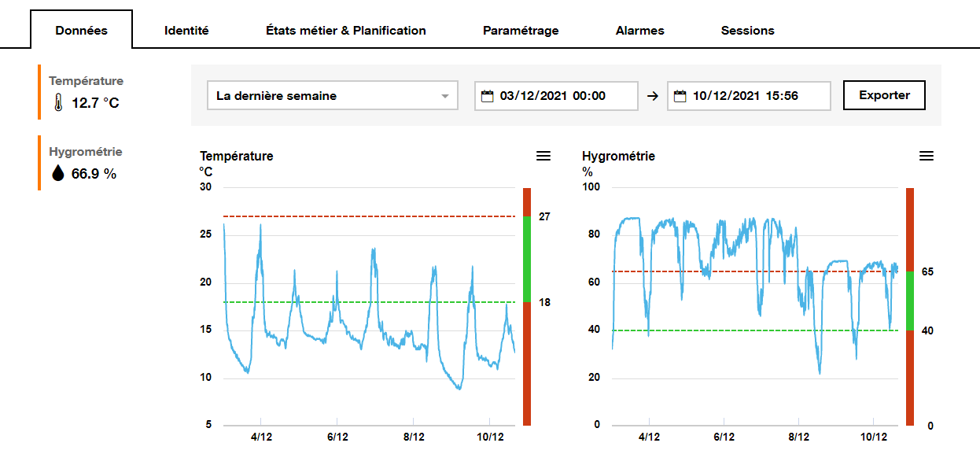Open the Paramétrage tab
980x454 pixels.
pos(521,30)
